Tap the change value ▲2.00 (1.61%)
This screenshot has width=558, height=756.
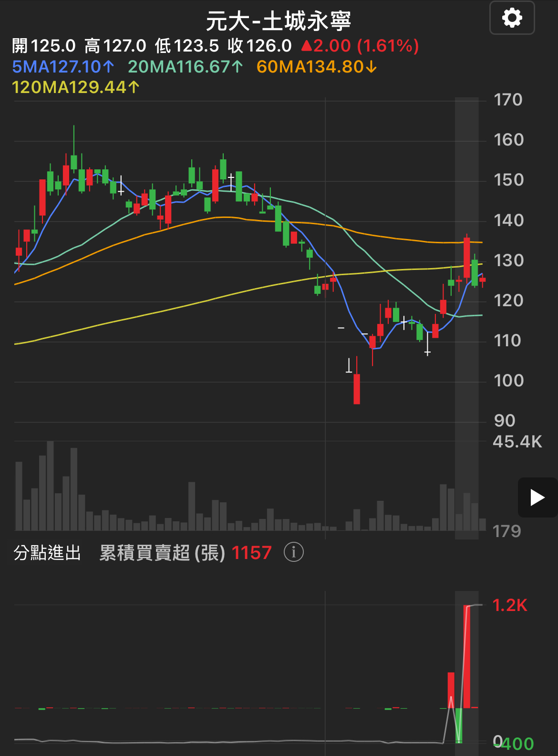(x=360, y=46)
